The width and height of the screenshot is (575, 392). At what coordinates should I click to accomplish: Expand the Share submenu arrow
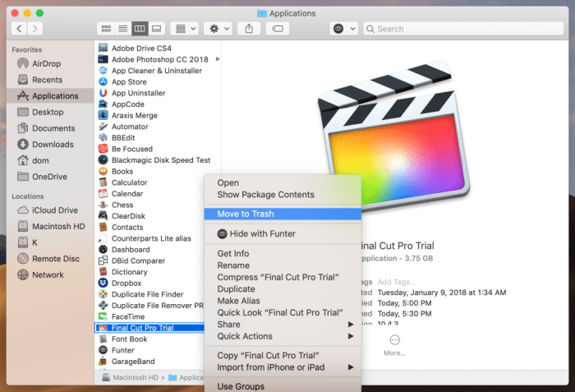click(352, 324)
